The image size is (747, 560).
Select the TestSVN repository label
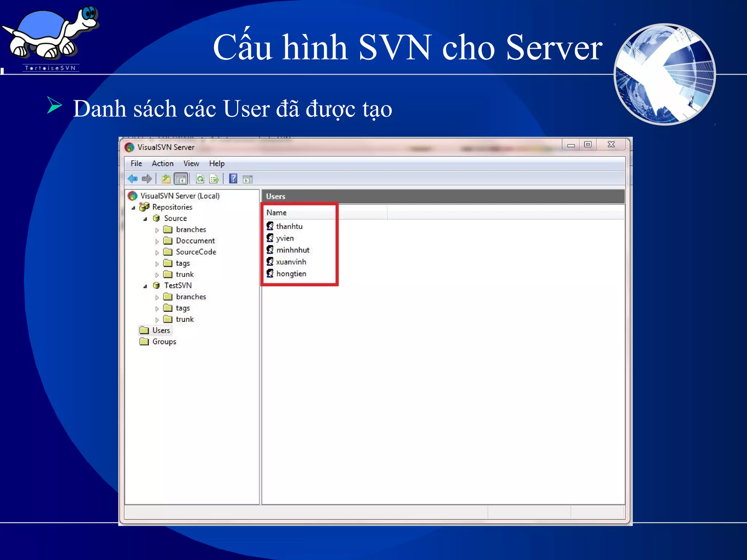(x=178, y=285)
